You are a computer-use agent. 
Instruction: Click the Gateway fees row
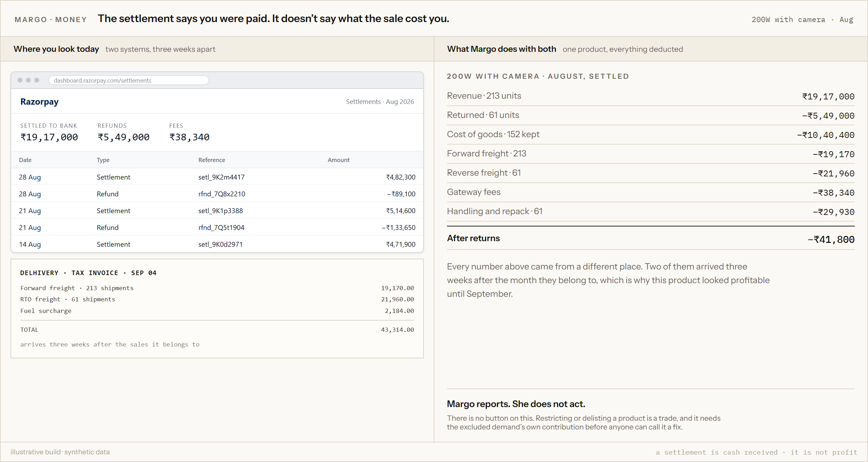(x=651, y=192)
